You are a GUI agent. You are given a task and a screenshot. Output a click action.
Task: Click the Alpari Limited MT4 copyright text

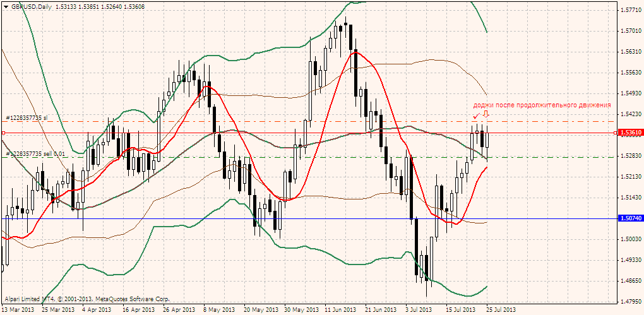tap(87, 299)
